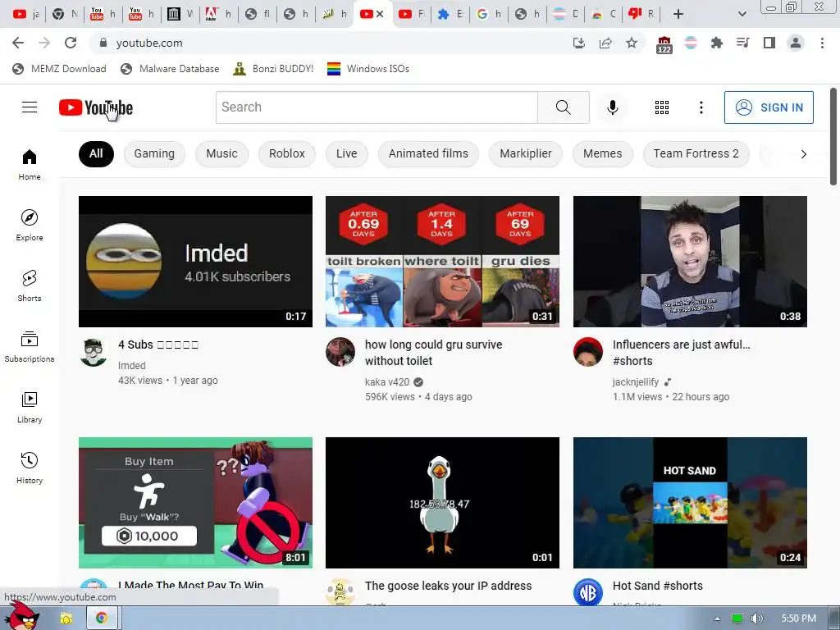Open the Chrome profile avatar

(796, 43)
